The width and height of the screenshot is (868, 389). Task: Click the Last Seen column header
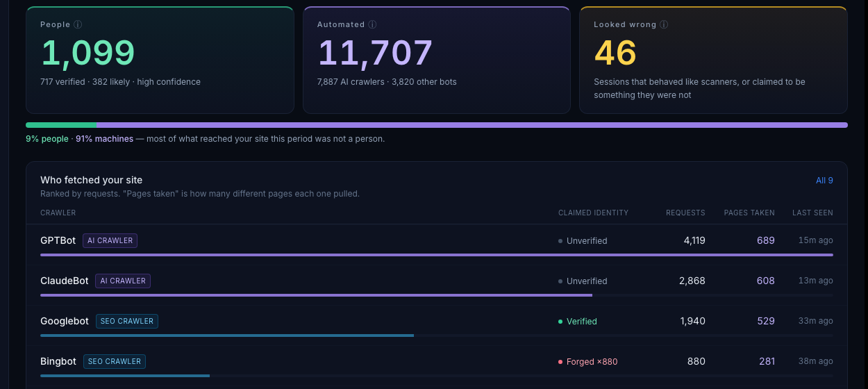(812, 213)
